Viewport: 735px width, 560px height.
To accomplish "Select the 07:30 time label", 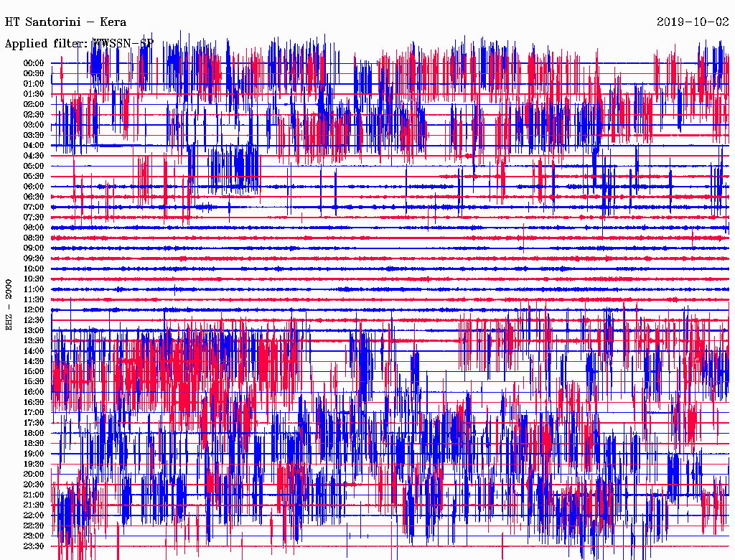I will (x=34, y=218).
